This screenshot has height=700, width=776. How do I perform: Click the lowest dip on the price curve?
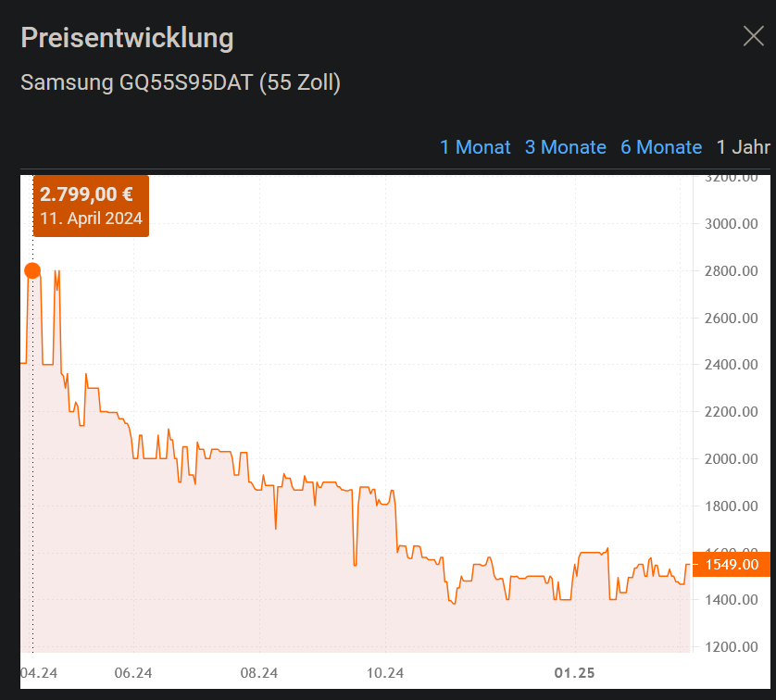tap(453, 604)
